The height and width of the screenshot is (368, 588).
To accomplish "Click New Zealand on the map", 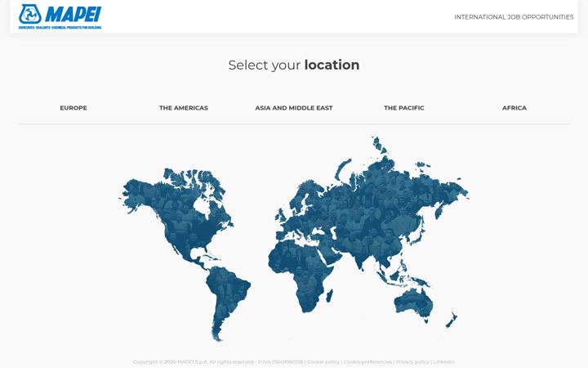I will [452, 320].
